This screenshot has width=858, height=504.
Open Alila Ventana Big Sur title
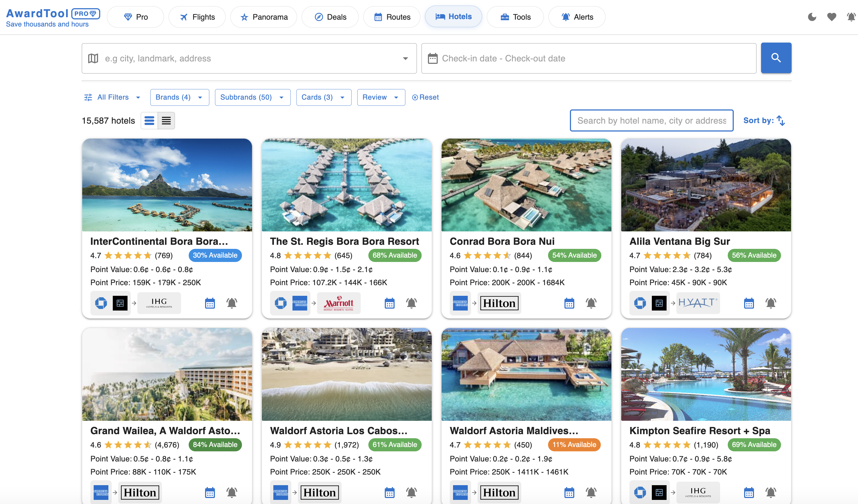680,241
